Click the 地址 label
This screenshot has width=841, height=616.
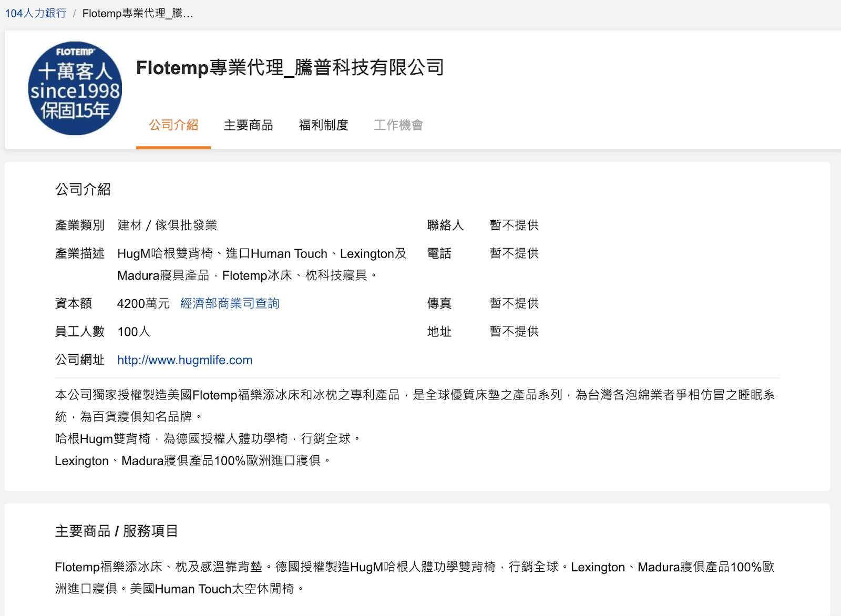click(439, 332)
